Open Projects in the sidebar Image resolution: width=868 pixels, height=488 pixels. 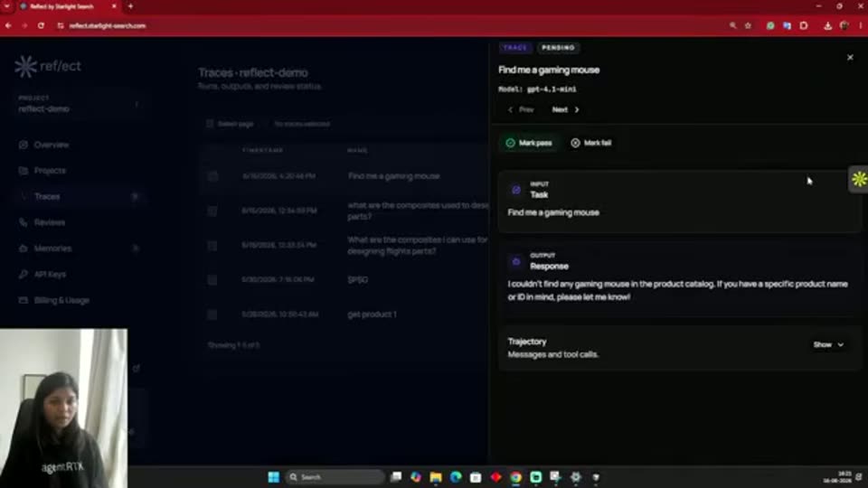50,171
